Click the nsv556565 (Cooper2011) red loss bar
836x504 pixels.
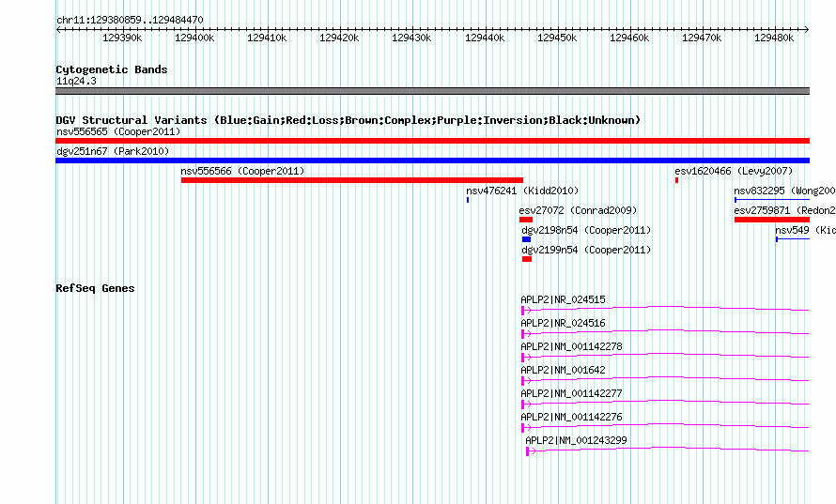coord(432,141)
